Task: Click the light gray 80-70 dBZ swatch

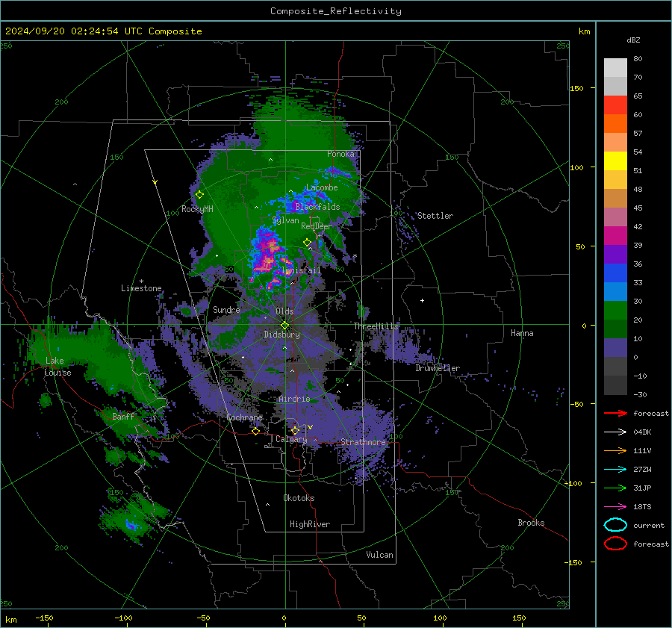Action: point(615,68)
